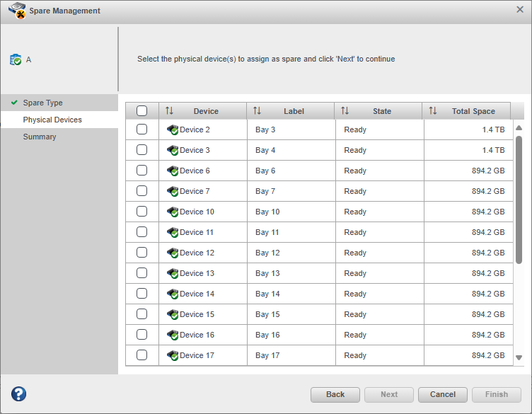This screenshot has height=414, width=532.
Task: Go to the Spare Type step
Action: point(42,103)
